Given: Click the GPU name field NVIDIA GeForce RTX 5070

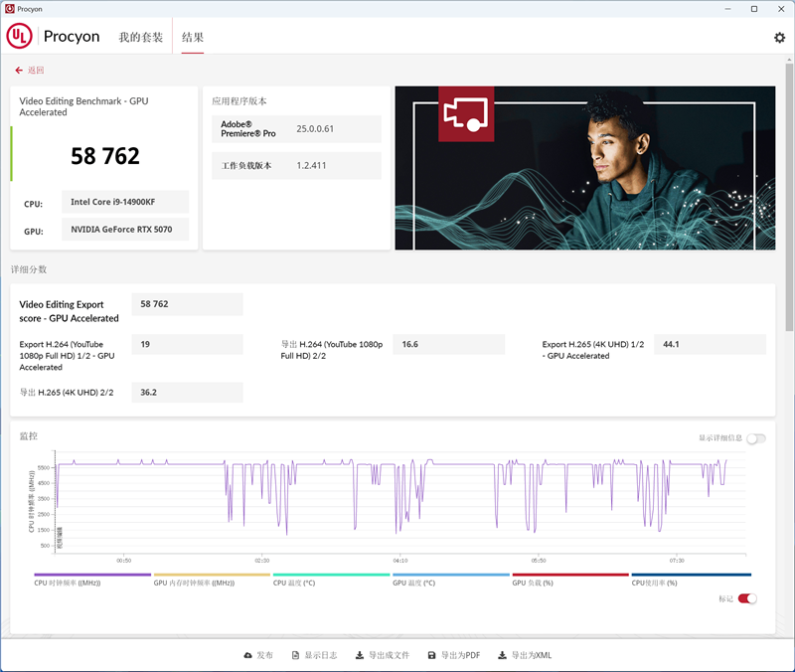Looking at the screenshot, I should pyautogui.click(x=124, y=230).
